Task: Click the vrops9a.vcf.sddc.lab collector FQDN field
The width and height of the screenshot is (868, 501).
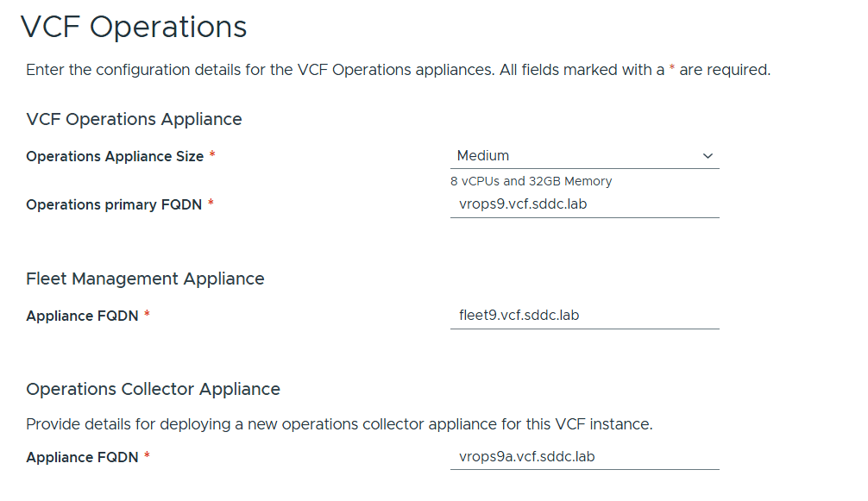Action: 583,457
